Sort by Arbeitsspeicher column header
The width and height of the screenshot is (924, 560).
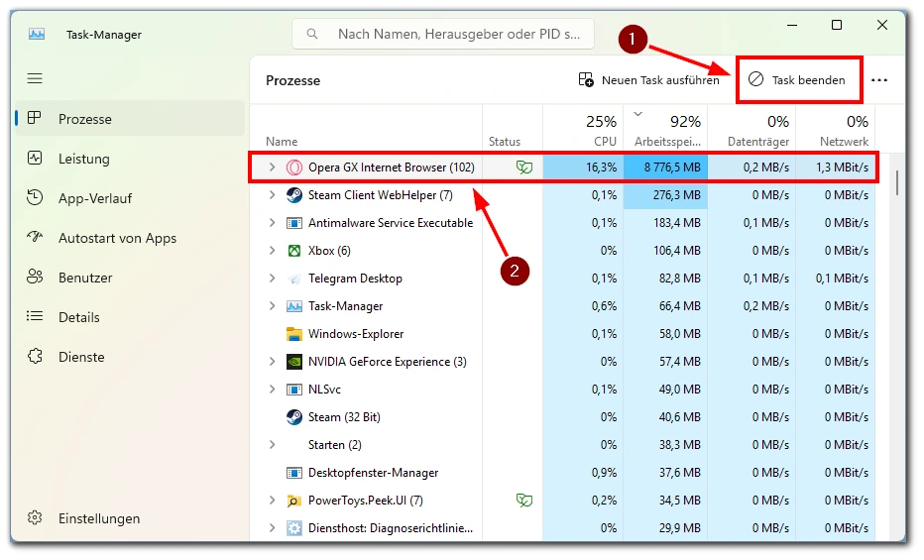coord(666,128)
